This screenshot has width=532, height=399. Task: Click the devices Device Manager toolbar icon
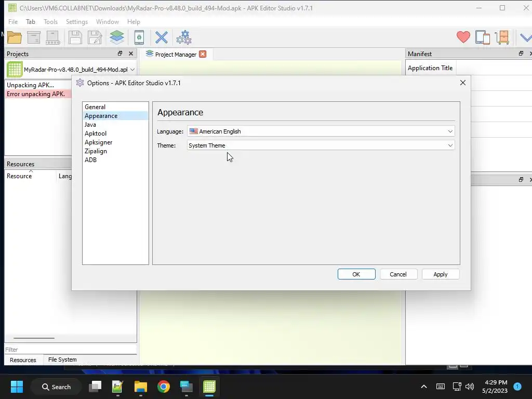tap(483, 37)
